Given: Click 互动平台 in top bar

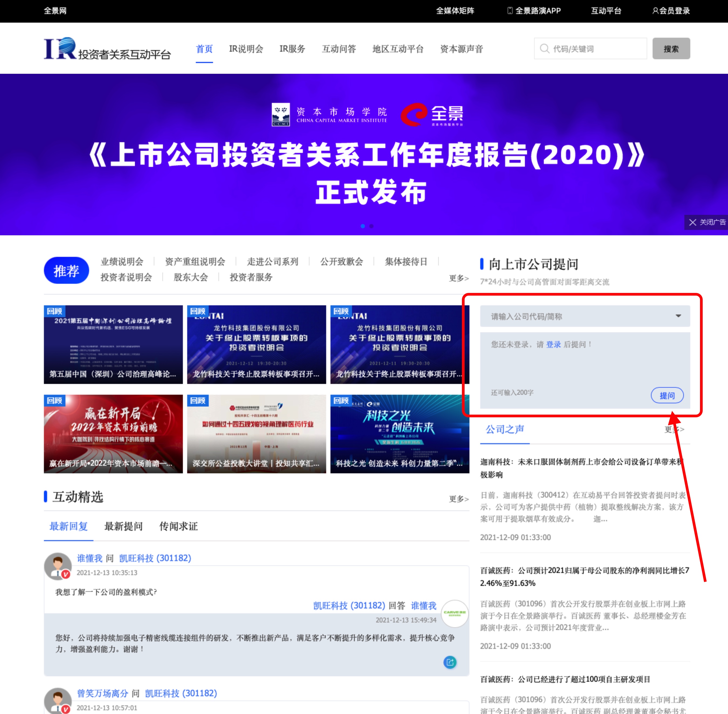Looking at the screenshot, I should tap(606, 11).
